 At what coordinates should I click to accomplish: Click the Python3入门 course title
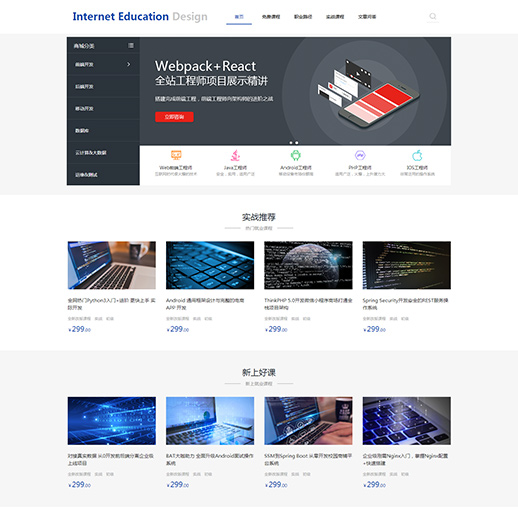tap(112, 304)
